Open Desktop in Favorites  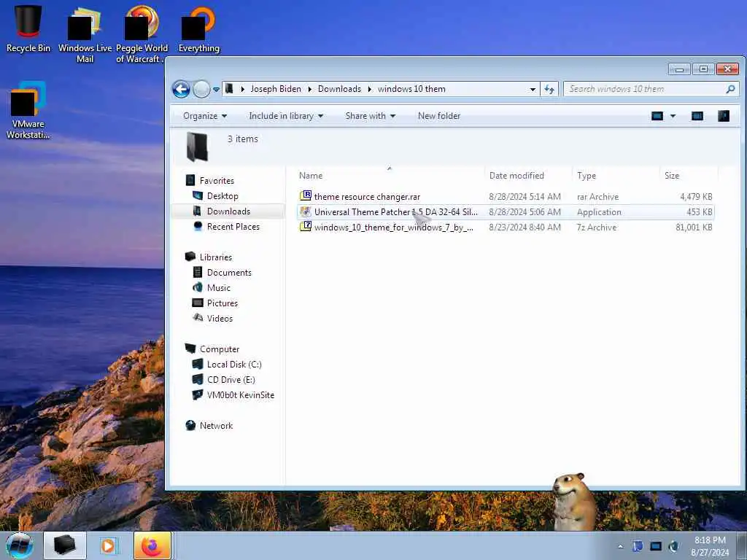click(222, 195)
